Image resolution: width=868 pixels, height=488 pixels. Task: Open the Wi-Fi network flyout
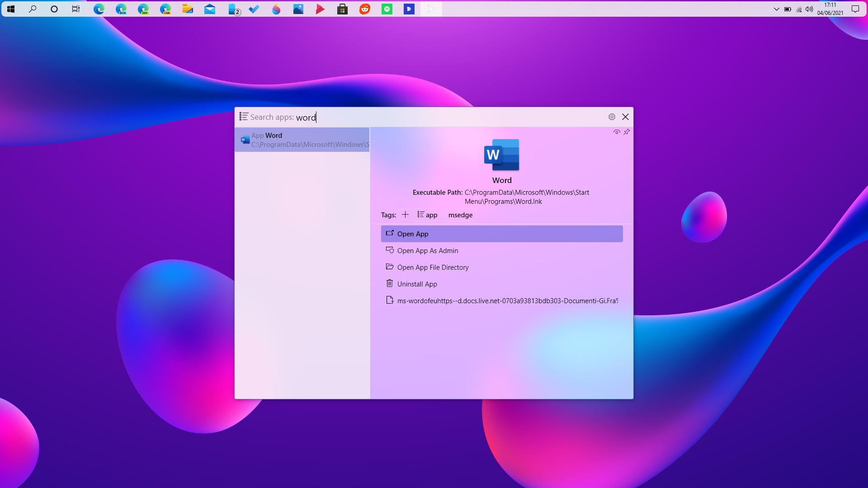(799, 9)
